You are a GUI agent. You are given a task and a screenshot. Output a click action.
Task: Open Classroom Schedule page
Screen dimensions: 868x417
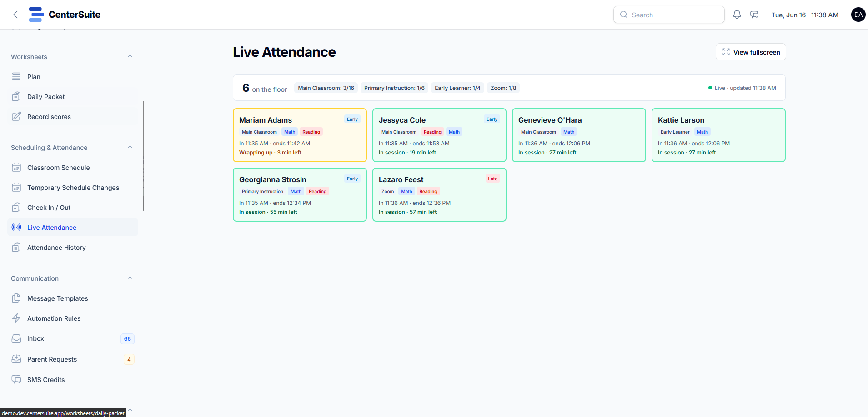point(73,168)
